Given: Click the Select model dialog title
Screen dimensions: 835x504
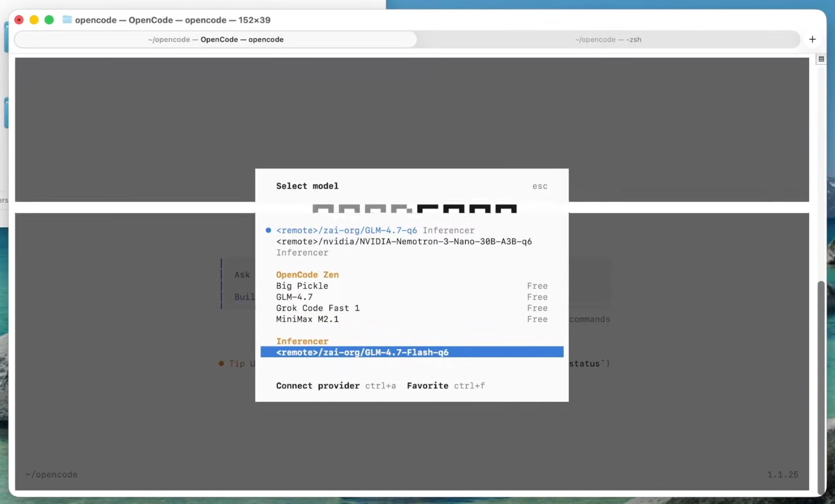Looking at the screenshot, I should (x=307, y=186).
